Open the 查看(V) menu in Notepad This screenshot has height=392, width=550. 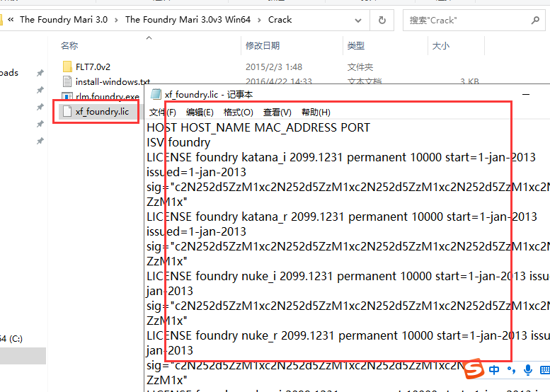pos(277,113)
